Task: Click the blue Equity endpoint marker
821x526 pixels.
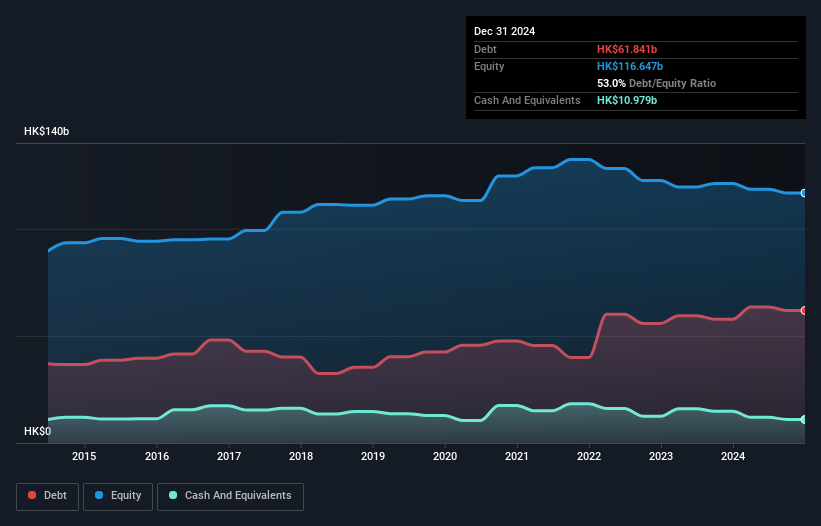Action: point(804,193)
